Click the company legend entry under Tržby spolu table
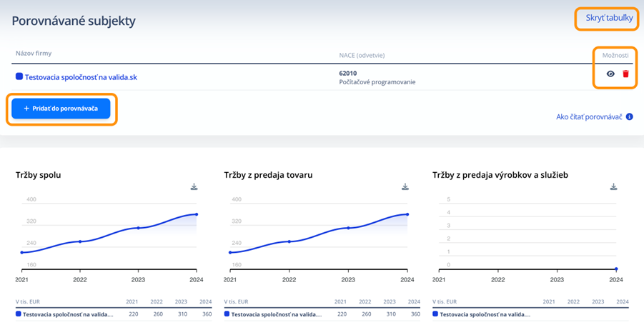Screen dimensions: 644x330 [x=64, y=314]
